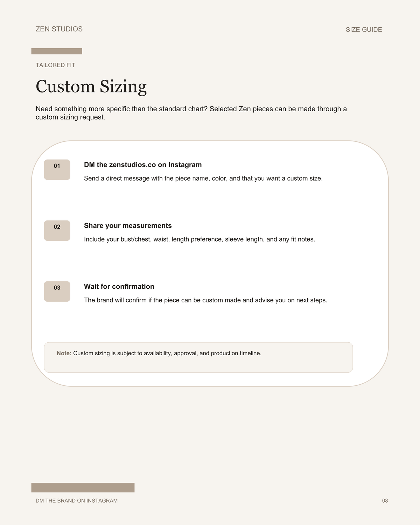The image size is (420, 525).
Task: Click the bust/chest, waist measurements description
Action: point(199,239)
